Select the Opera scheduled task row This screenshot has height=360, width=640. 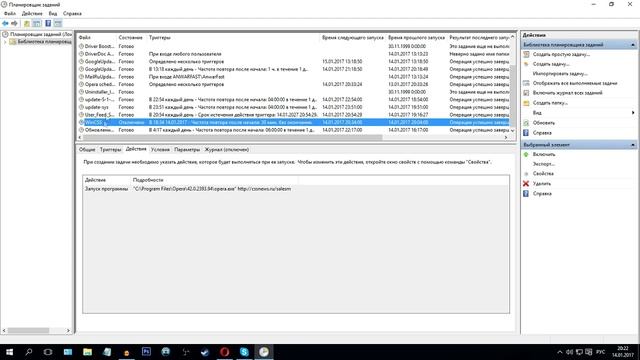(x=293, y=84)
